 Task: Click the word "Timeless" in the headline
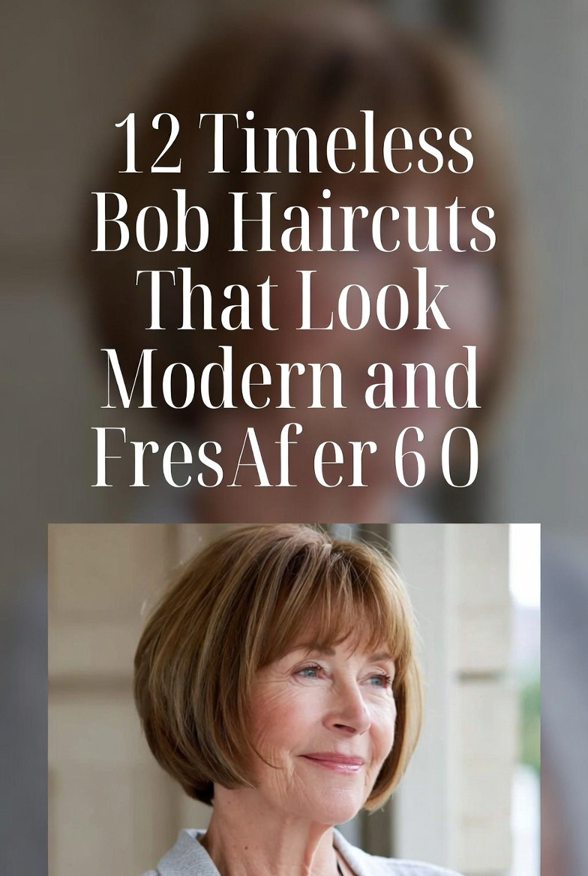point(340,142)
